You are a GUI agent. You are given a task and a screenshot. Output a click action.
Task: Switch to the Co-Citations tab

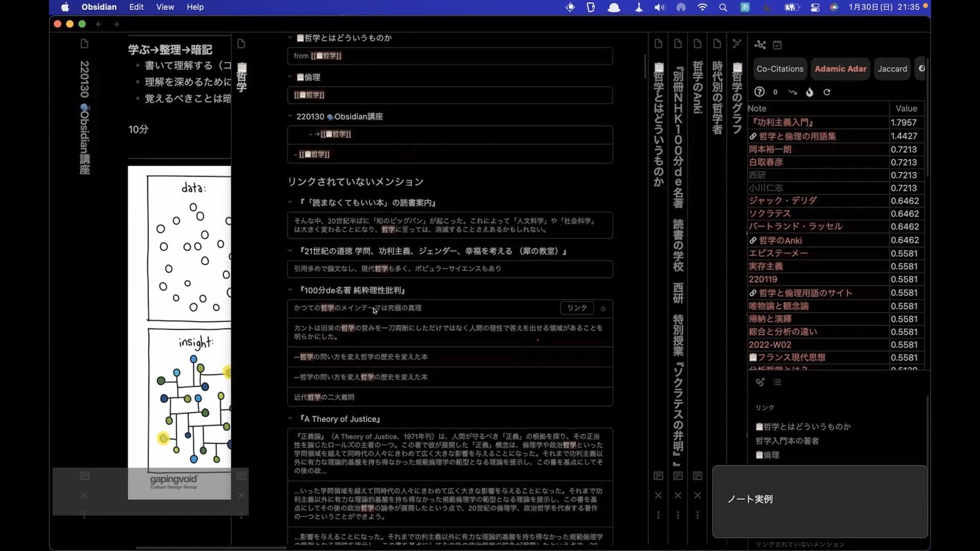(780, 69)
